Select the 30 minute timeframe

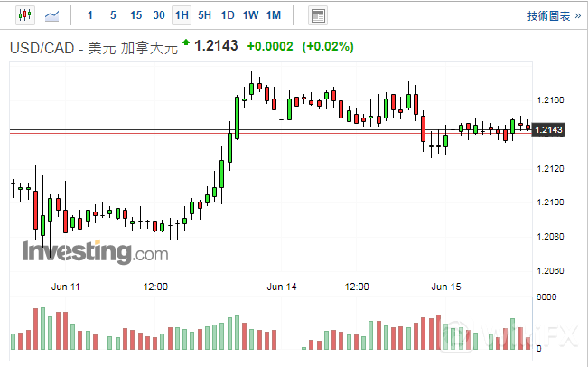(x=159, y=15)
